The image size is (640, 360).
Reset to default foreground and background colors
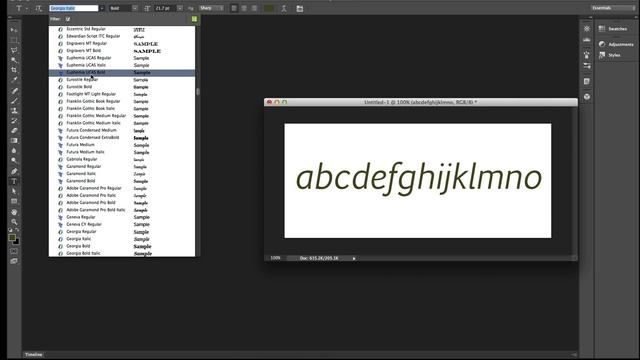pyautogui.click(x=10, y=230)
